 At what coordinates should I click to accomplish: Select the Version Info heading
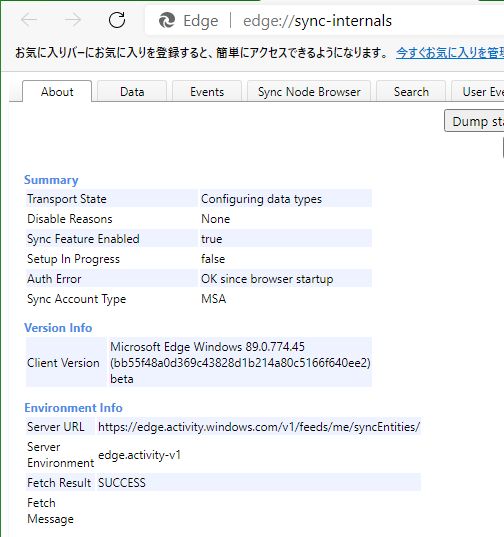(58, 328)
